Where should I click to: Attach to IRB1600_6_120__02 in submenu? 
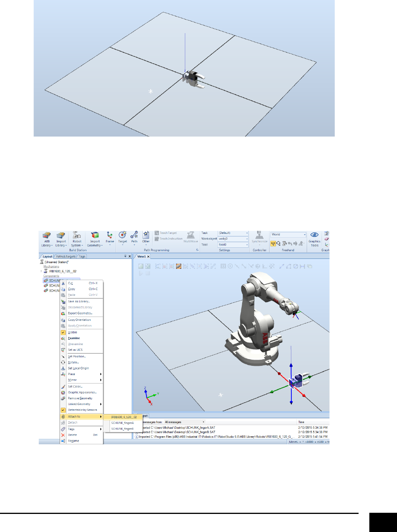124,417
